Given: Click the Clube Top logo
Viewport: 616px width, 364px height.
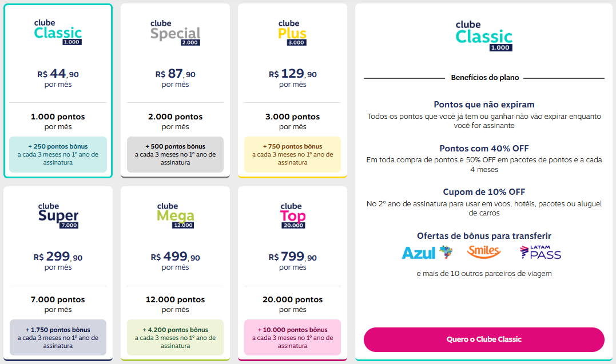Looking at the screenshot, I should (292, 215).
